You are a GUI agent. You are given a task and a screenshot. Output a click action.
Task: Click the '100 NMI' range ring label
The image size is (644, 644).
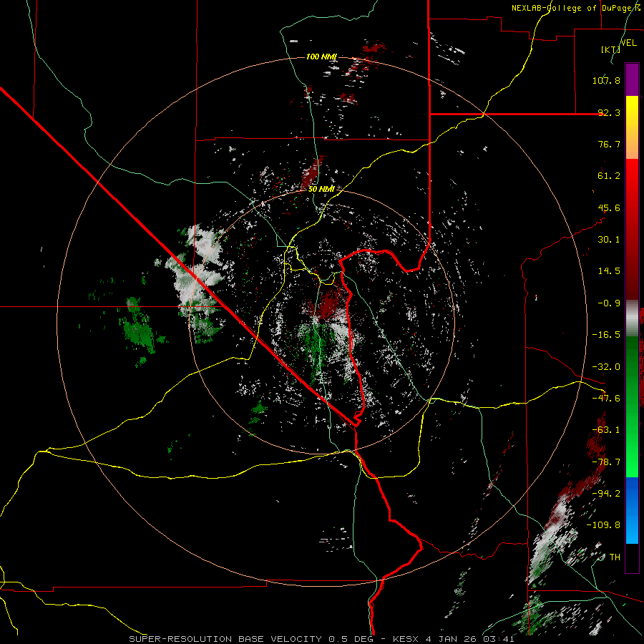click(321, 57)
